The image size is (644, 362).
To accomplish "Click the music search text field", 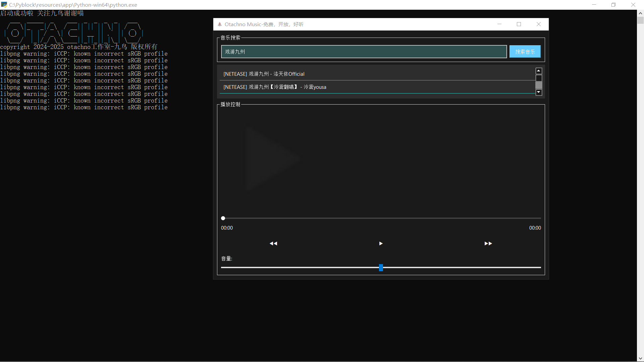I will click(x=364, y=52).
